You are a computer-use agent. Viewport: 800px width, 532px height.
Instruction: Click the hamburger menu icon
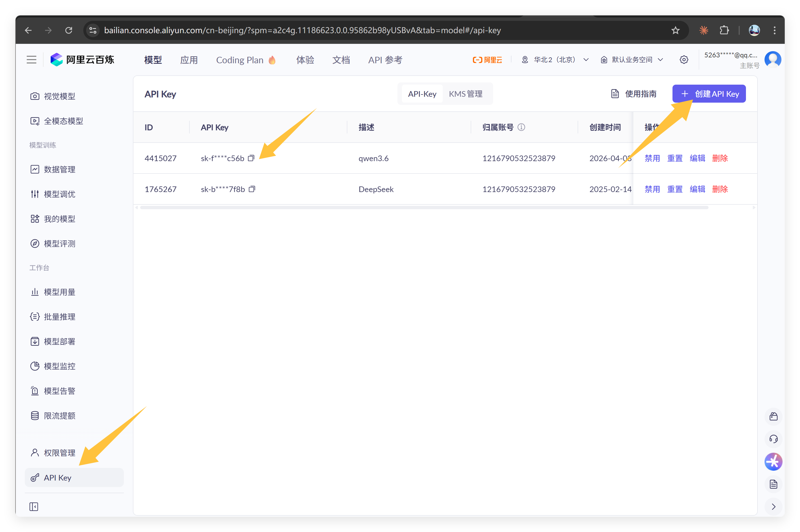pos(32,60)
